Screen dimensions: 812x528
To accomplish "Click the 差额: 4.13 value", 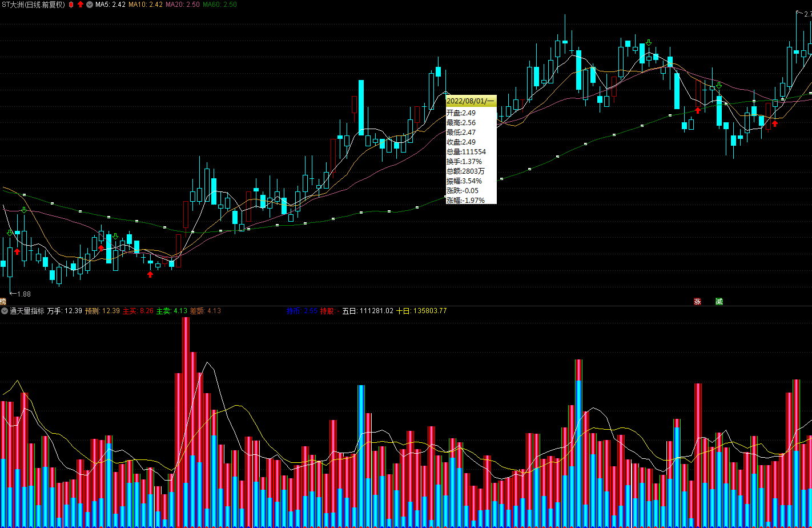I will 206,311.
